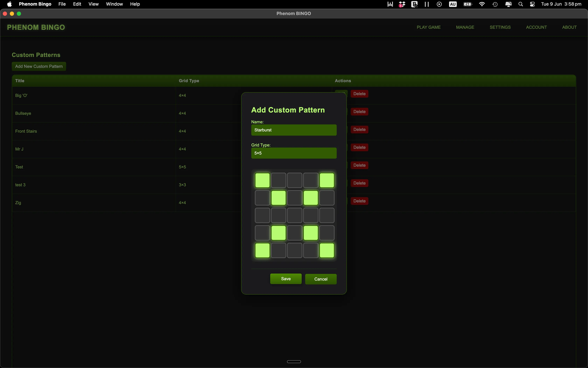Toggle bottom-right lit cell of pattern grid
The width and height of the screenshot is (588, 368).
tap(327, 250)
